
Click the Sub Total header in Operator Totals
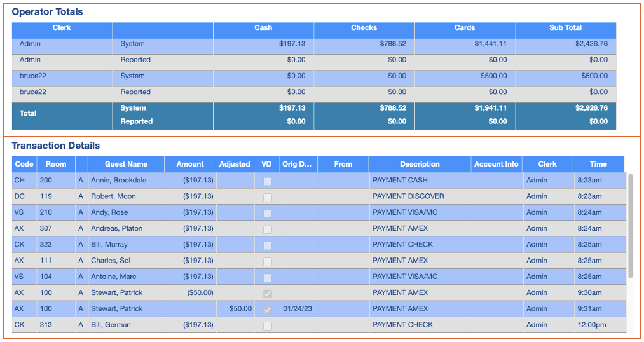coord(565,28)
